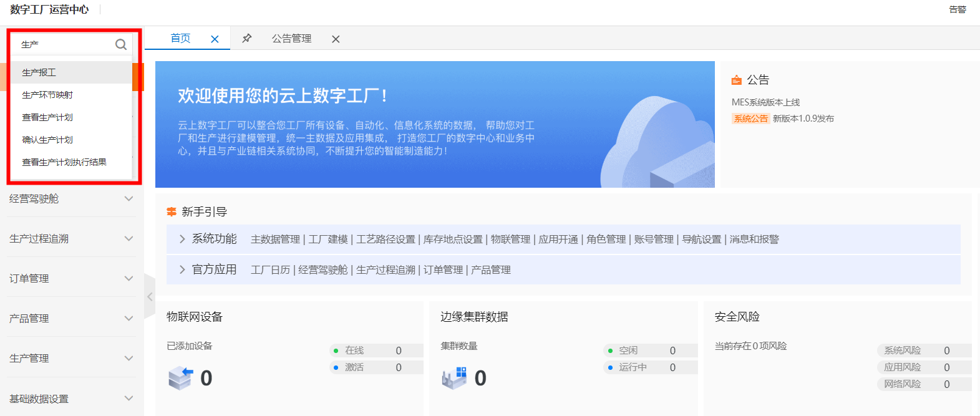Image resolution: width=980 pixels, height=416 pixels.
Task: Expand 生产过程追溯 sidebar menu
Action: [x=71, y=239]
